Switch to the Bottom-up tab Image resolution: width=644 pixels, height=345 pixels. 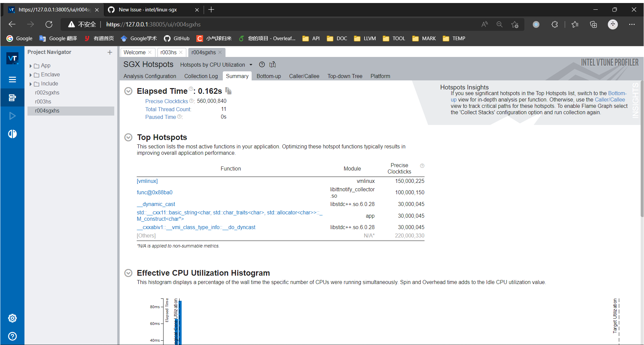(x=268, y=76)
